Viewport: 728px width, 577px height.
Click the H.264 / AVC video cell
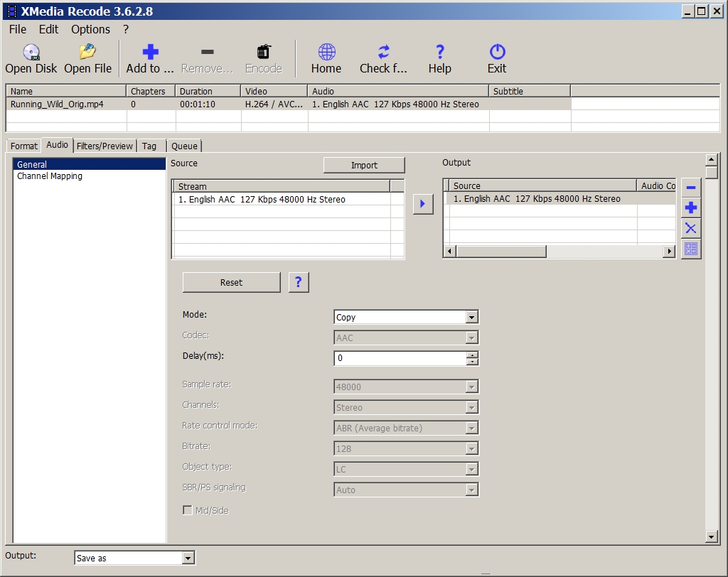[274, 104]
